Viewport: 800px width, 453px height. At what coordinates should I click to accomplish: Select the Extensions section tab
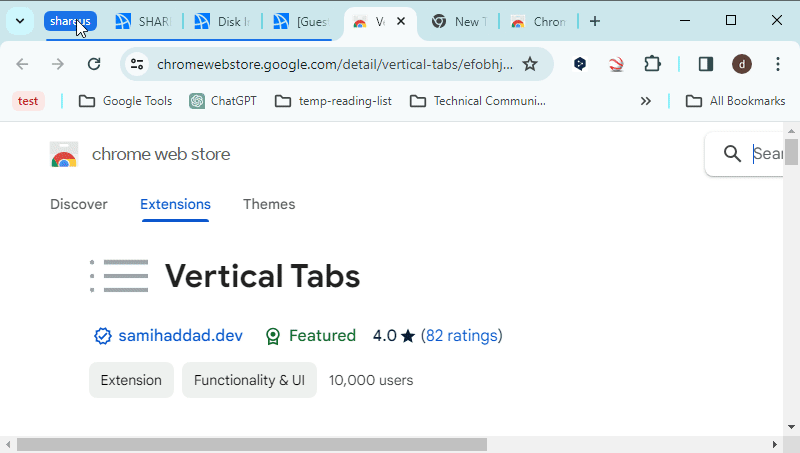[x=176, y=205]
